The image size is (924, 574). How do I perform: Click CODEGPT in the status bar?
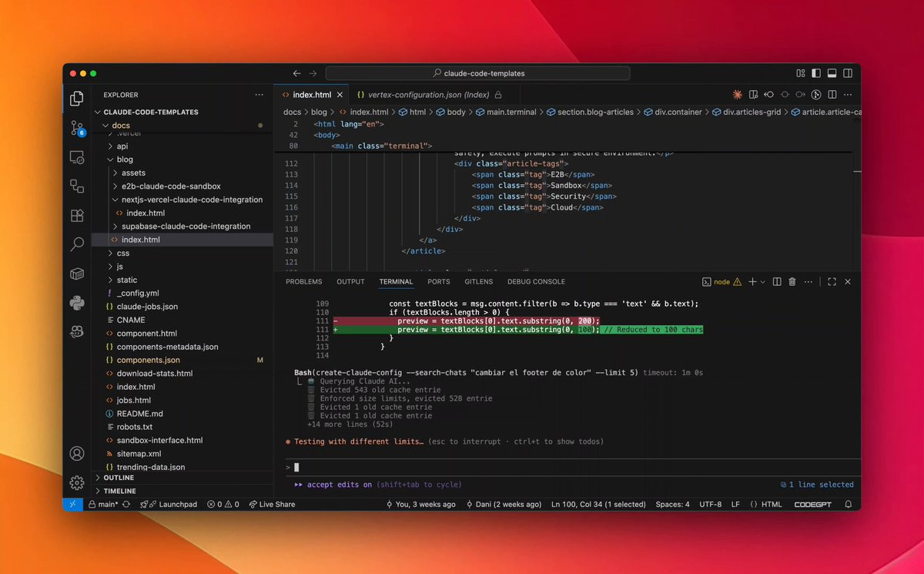point(814,505)
